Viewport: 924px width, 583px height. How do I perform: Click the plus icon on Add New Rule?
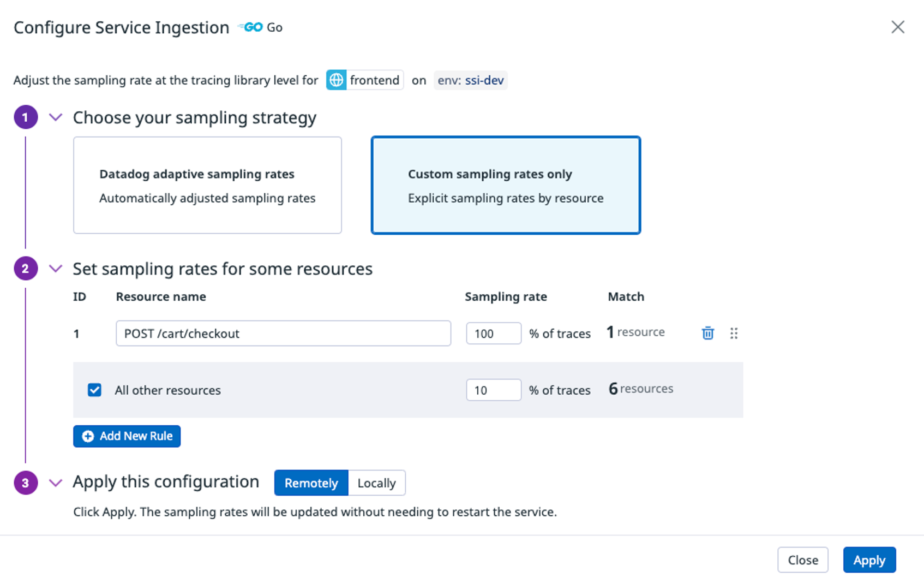pyautogui.click(x=88, y=436)
